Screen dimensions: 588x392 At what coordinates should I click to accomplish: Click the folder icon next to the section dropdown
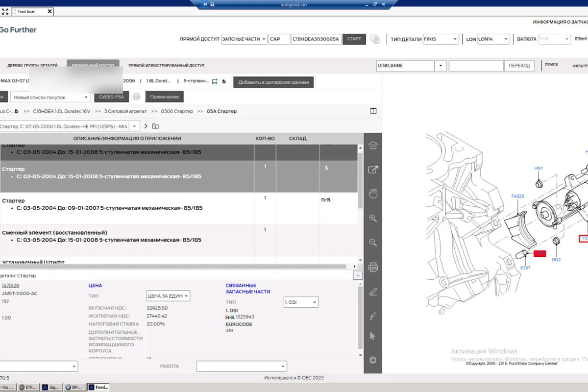tap(155, 126)
